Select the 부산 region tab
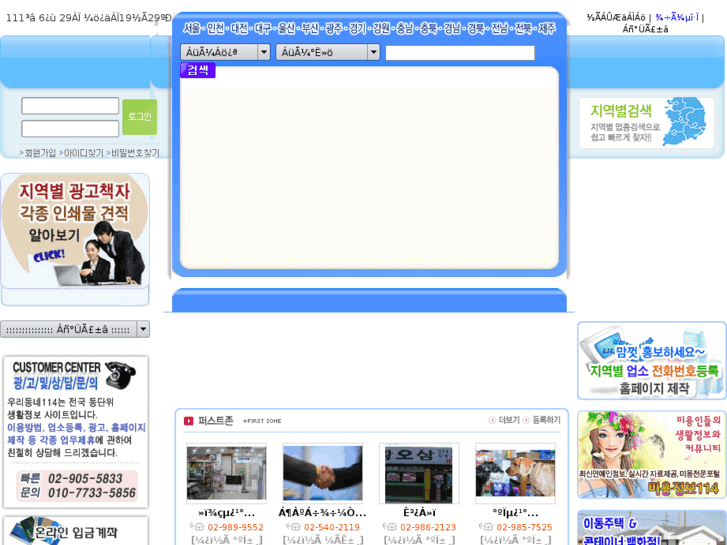Image resolution: width=727 pixels, height=545 pixels. point(310,29)
